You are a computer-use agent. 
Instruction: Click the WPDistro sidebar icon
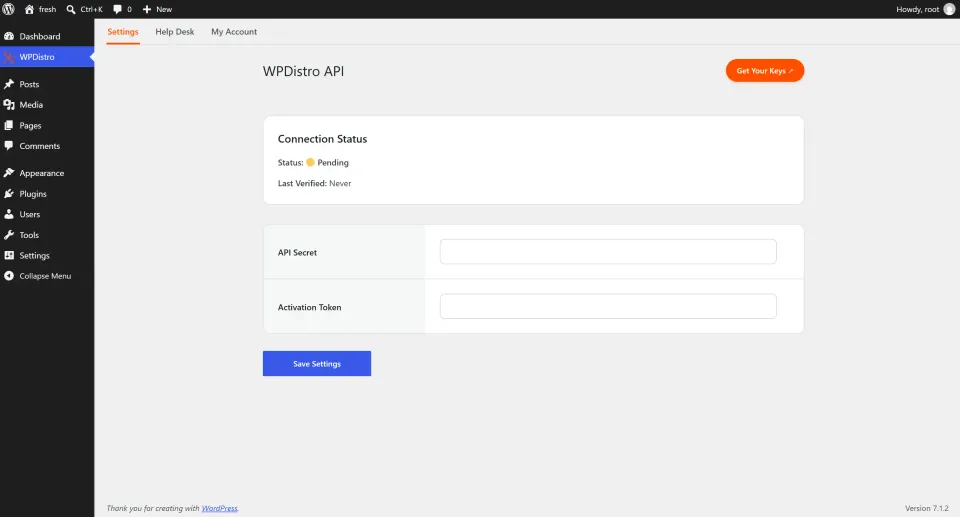9,57
